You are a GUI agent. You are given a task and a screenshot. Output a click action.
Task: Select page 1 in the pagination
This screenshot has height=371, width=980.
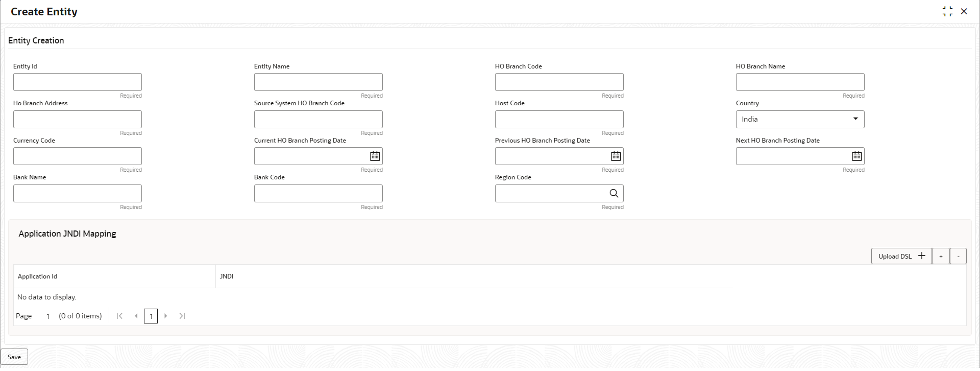point(151,316)
